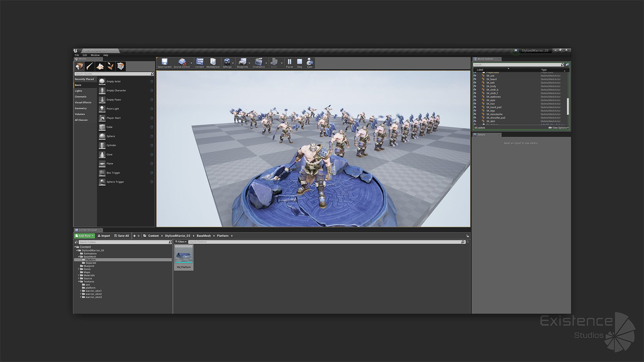The height and width of the screenshot is (362, 644).
Task: Switch to Paint mode brush icon
Action: pyautogui.click(x=90, y=66)
